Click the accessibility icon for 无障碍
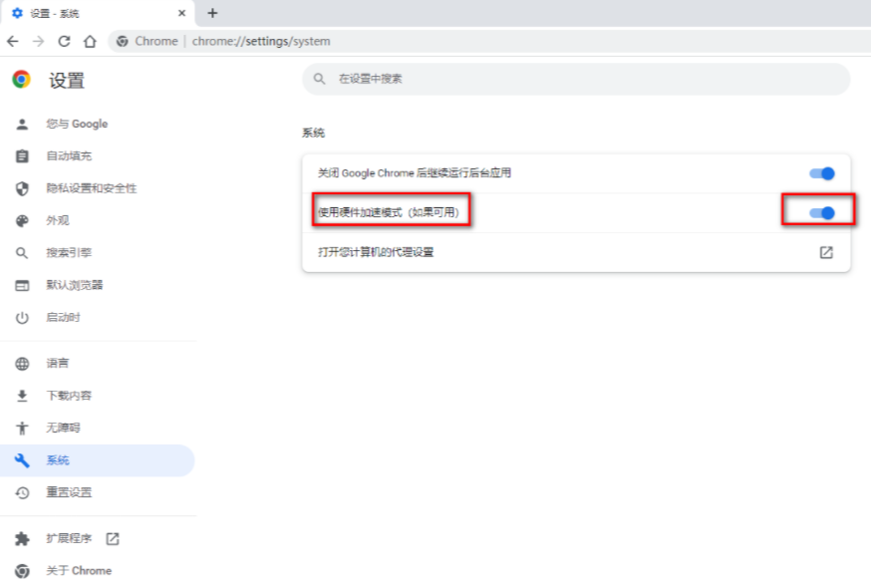 [22, 428]
